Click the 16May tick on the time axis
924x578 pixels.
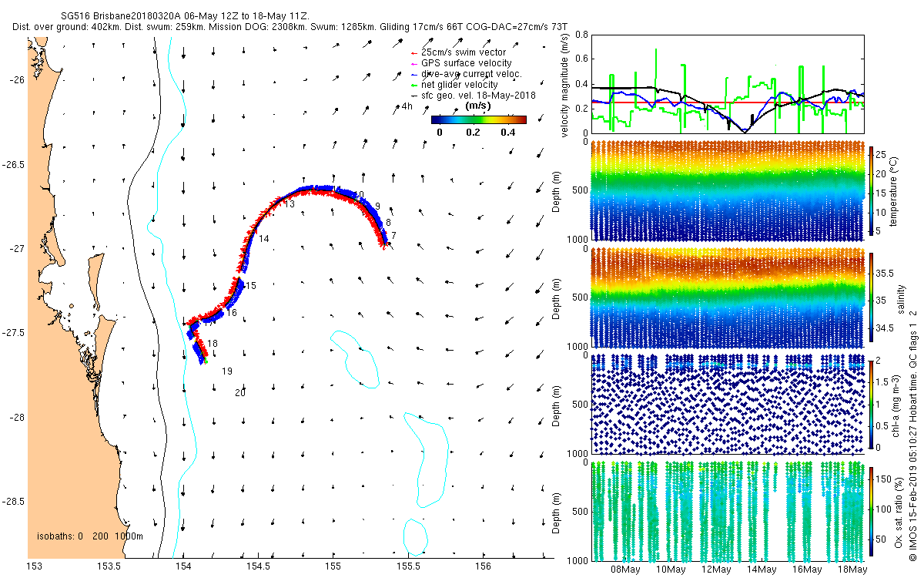(806, 570)
